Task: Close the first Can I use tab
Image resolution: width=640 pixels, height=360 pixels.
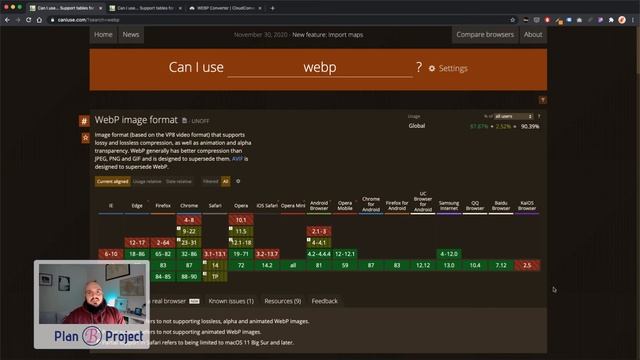Action: coord(100,8)
